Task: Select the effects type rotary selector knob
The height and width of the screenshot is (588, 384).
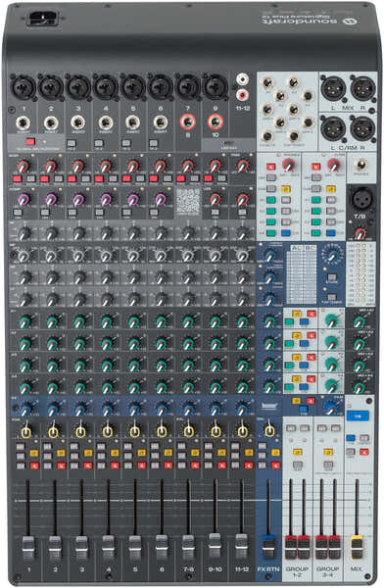Action: [x=332, y=256]
